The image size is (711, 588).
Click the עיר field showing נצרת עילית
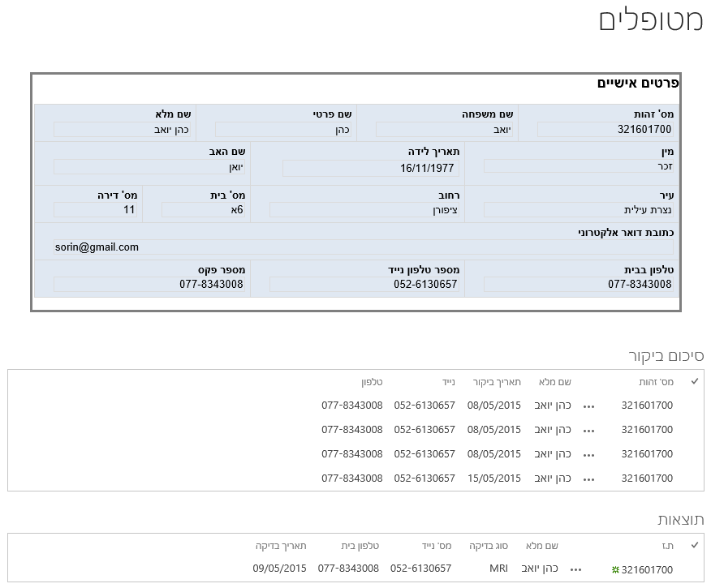tap(578, 210)
